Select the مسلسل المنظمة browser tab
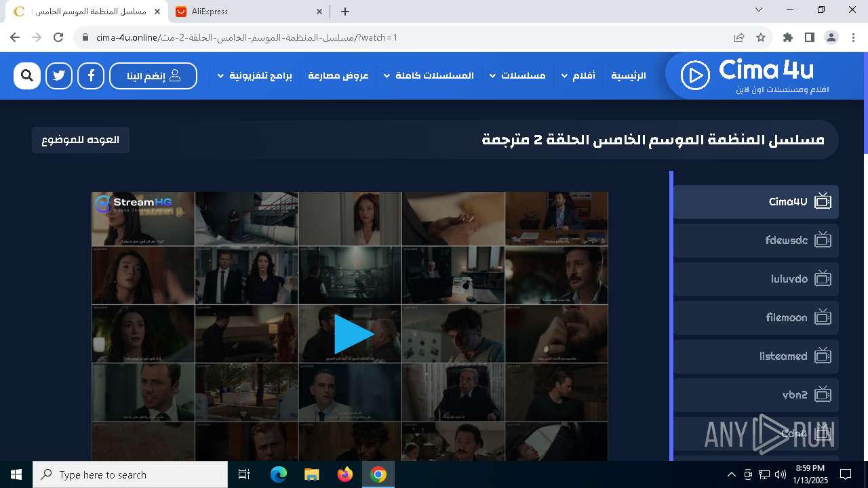 (88, 12)
